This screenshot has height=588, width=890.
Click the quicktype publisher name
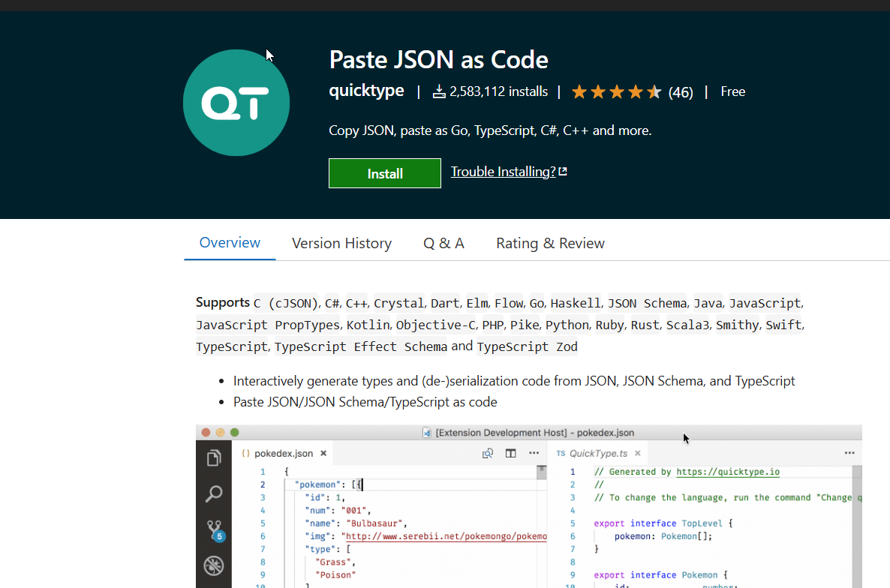click(x=366, y=91)
